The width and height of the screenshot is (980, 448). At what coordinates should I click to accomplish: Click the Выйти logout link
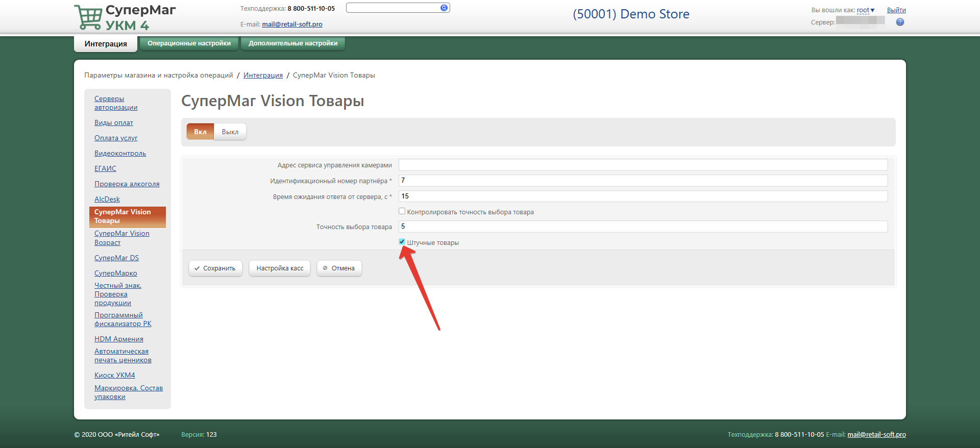click(896, 10)
